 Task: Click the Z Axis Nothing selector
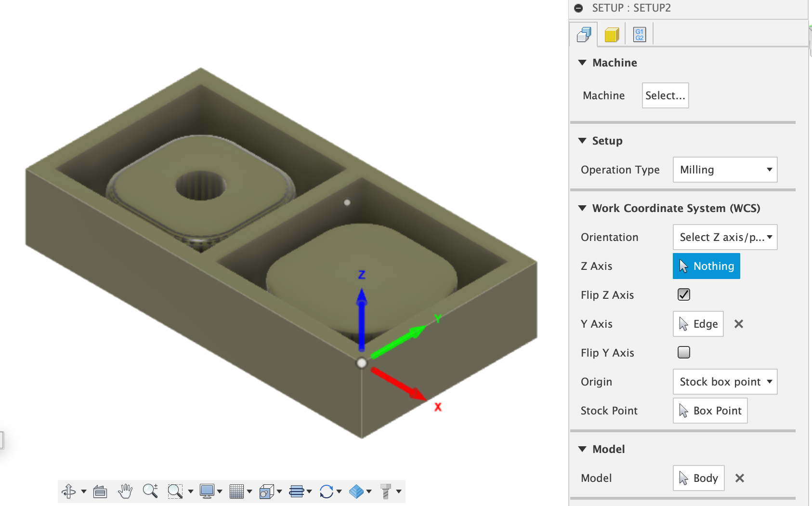[x=706, y=266]
